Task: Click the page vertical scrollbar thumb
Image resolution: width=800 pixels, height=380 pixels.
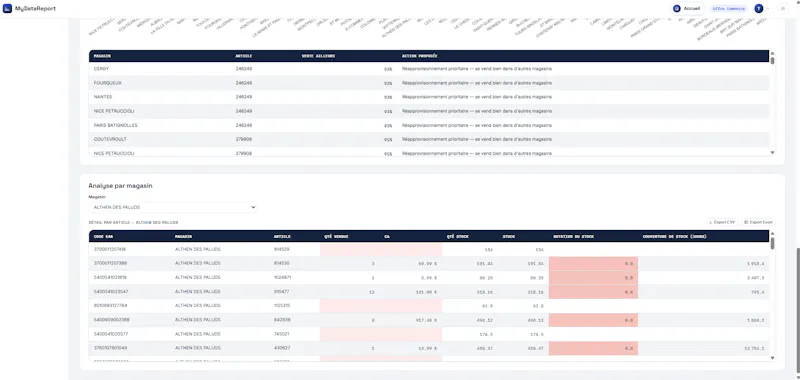Action: coord(797,311)
